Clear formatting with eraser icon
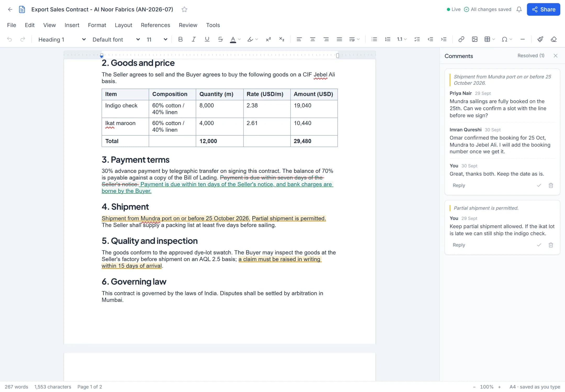Image resolution: width=565 pixels, height=392 pixels. 553,39
